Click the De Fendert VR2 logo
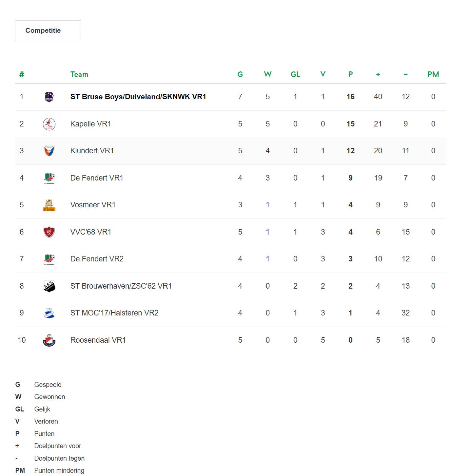The width and height of the screenshot is (449, 476). click(49, 259)
